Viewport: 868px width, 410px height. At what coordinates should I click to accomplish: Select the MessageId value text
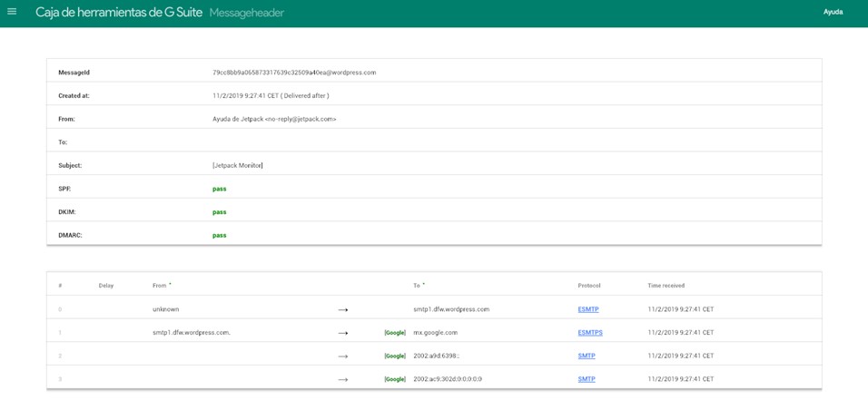pyautogui.click(x=294, y=73)
